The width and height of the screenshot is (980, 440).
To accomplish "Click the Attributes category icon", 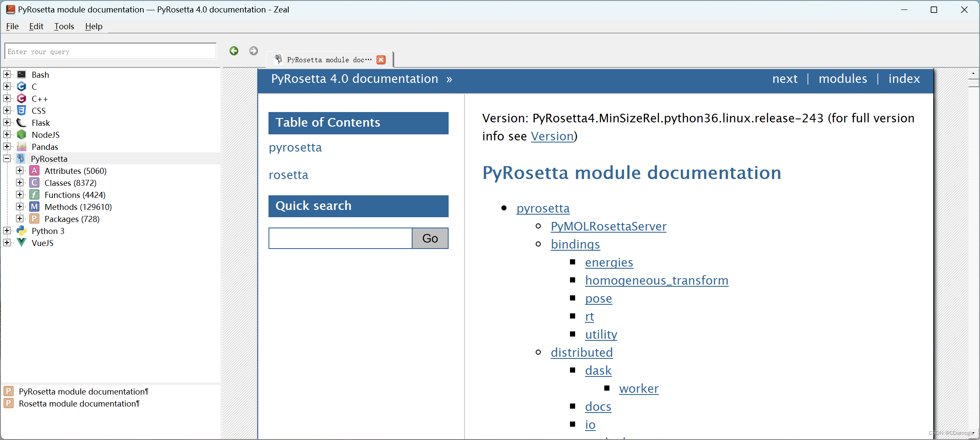I will 34,171.
